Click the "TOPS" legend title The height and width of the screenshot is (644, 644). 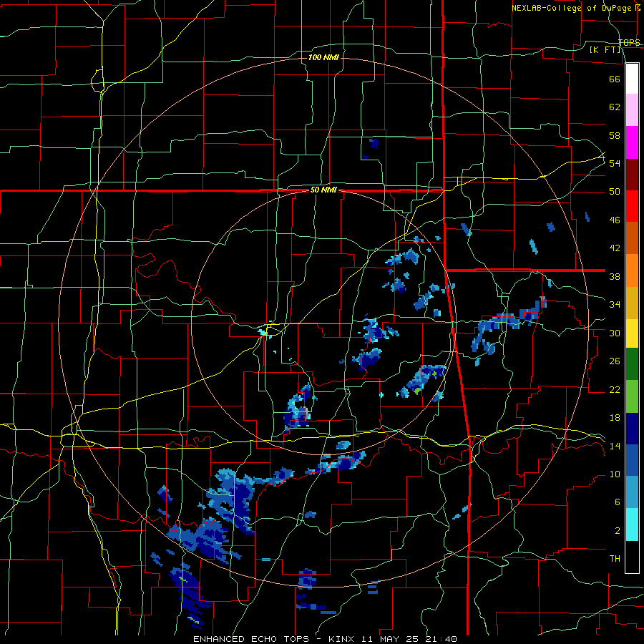coord(629,43)
